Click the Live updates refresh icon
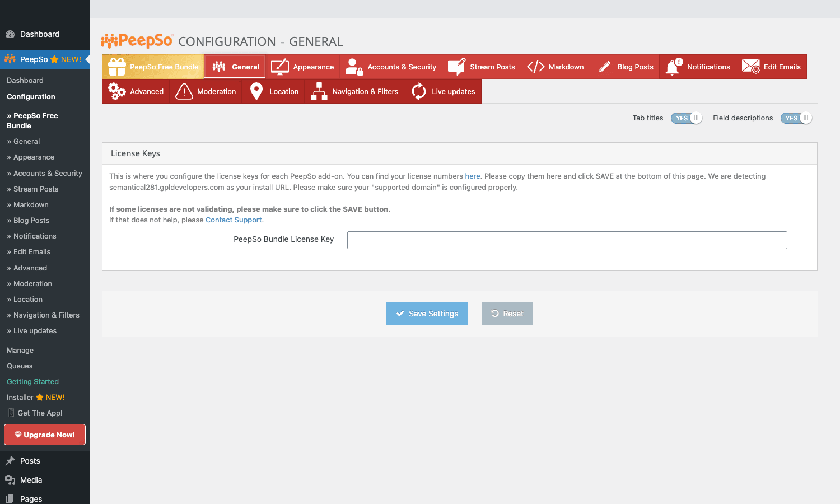This screenshot has width=840, height=504. click(x=419, y=91)
